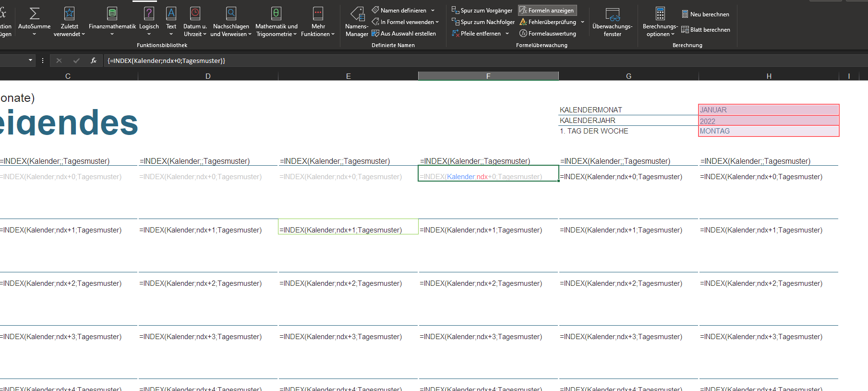Click the insert function fx icon
868x391 pixels.
click(94, 61)
